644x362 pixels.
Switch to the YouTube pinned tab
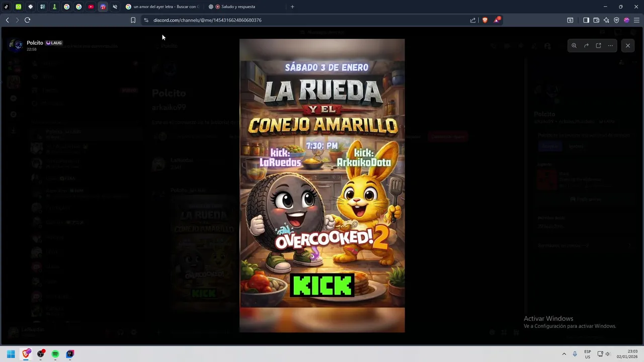(x=91, y=7)
